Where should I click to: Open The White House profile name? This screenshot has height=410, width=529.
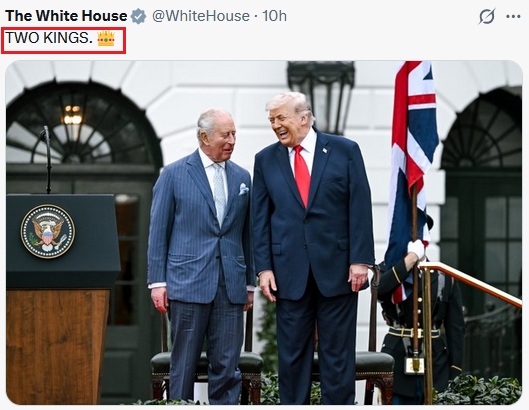point(66,16)
